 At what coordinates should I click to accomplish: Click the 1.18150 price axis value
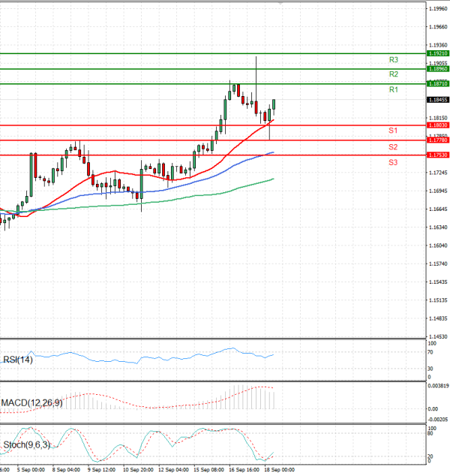[x=438, y=118]
